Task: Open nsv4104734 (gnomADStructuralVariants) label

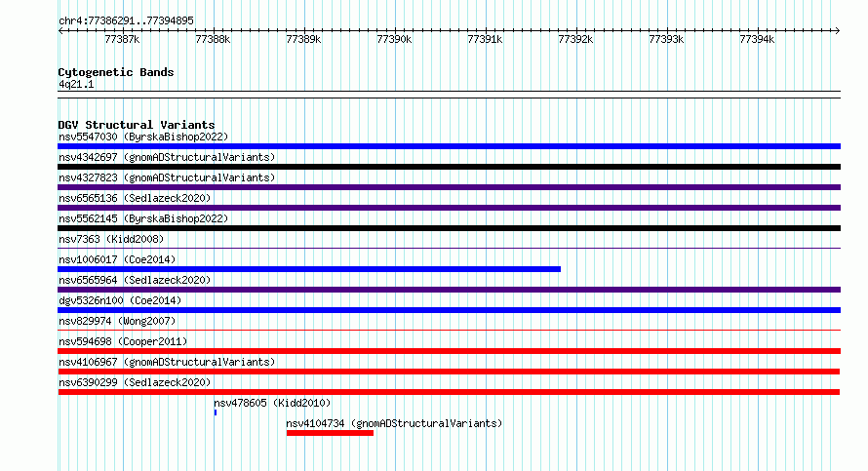Action: [394, 423]
